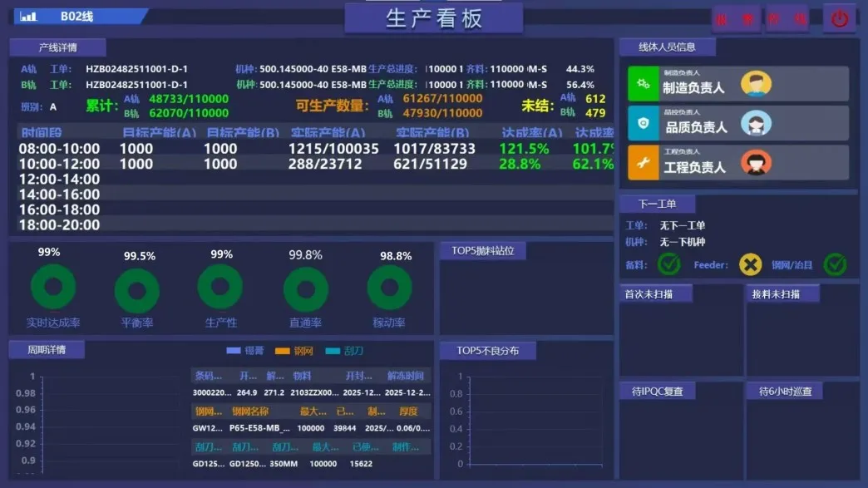Toggle the 钢网 legend swatch
The width and height of the screenshot is (868, 488).
(283, 351)
